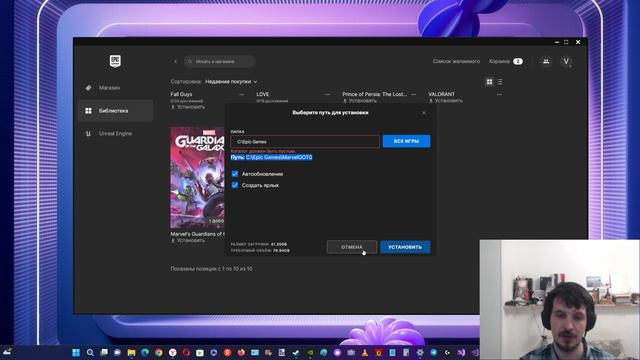Open the Guardians of the Galaxy cover thumbnail
The width and height of the screenshot is (640, 360).
click(x=198, y=178)
